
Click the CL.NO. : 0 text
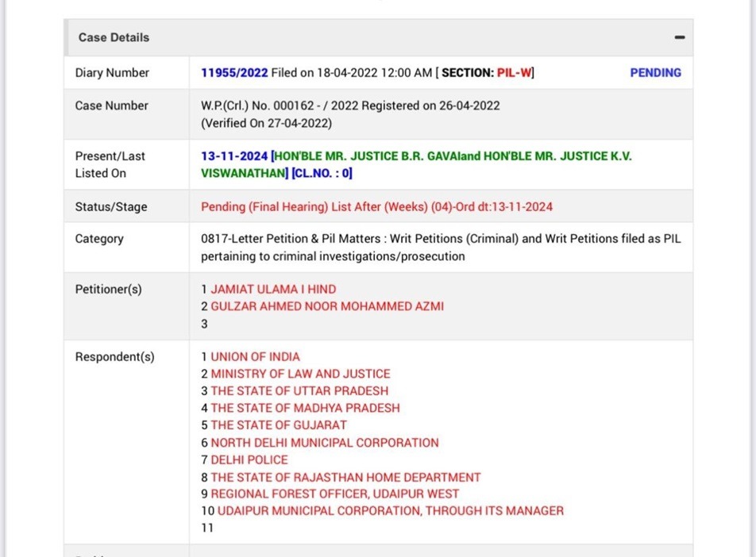coord(322,173)
